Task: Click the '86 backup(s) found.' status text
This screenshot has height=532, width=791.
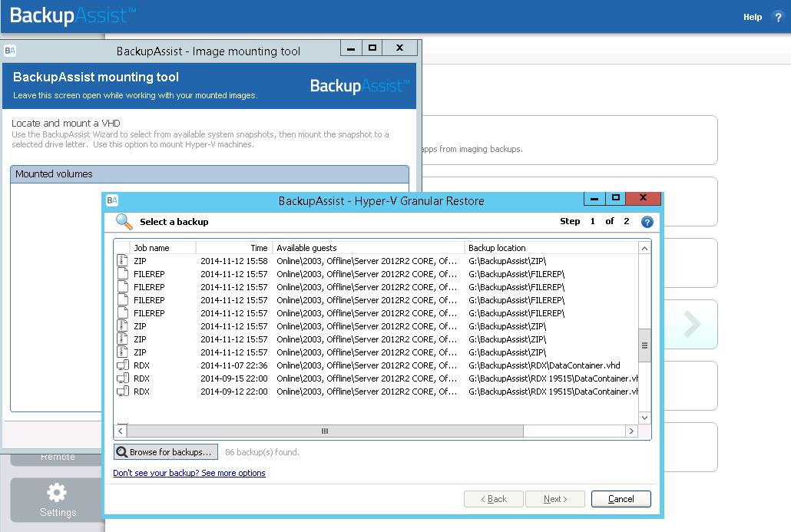Action: pos(262,452)
